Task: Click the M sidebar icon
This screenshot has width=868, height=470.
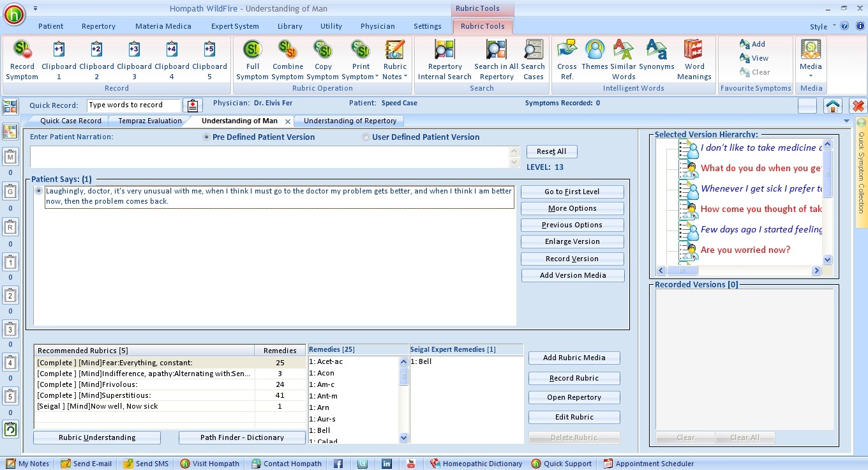Action: click(10, 156)
